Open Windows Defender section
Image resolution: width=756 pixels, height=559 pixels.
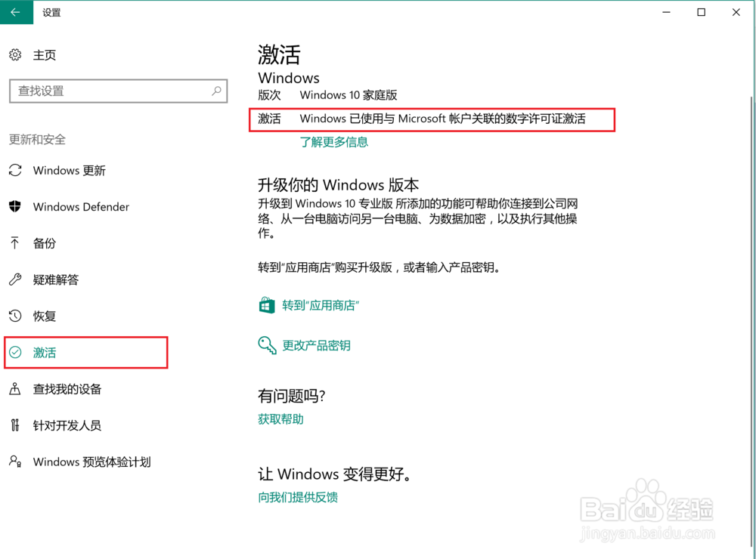tap(81, 207)
